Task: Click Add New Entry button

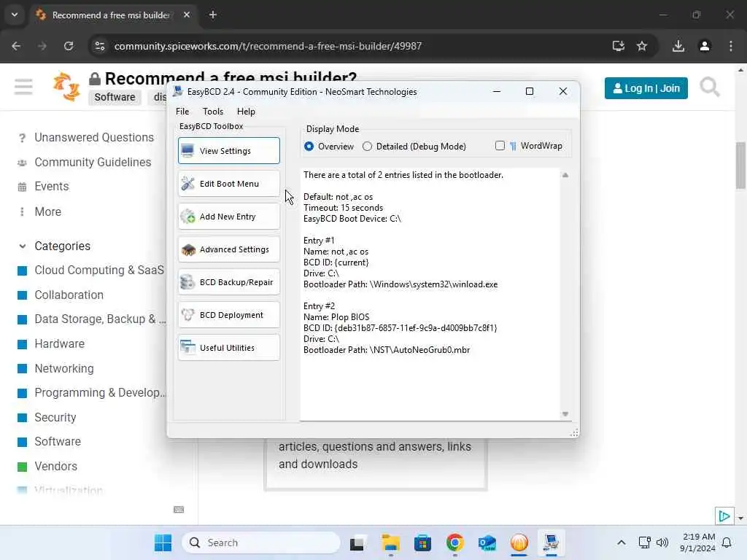Action: 228,216
